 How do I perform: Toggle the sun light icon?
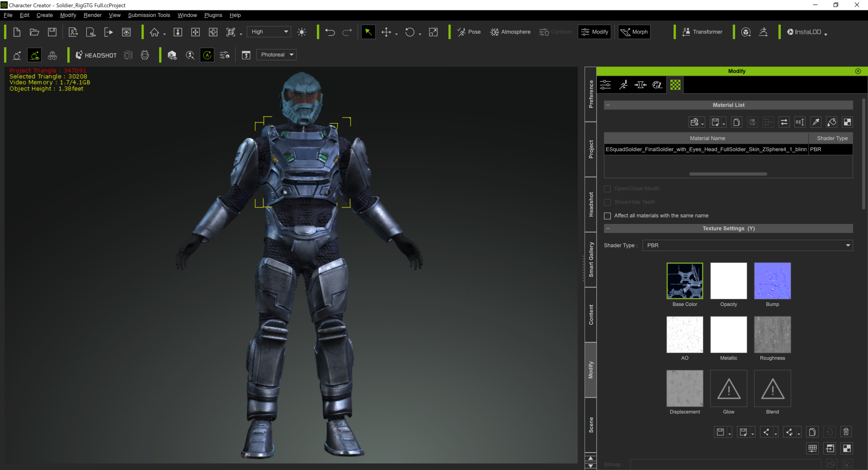tap(302, 32)
